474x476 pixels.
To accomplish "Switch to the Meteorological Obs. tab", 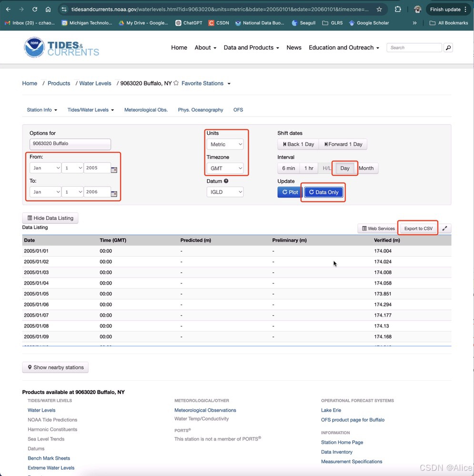I will click(146, 109).
